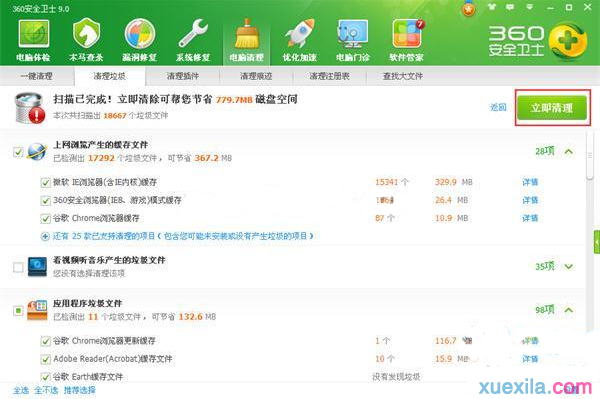Image resolution: width=600 pixels, height=399 pixels.
Task: Switch to the 清理痕迹 tab
Action: tap(256, 76)
